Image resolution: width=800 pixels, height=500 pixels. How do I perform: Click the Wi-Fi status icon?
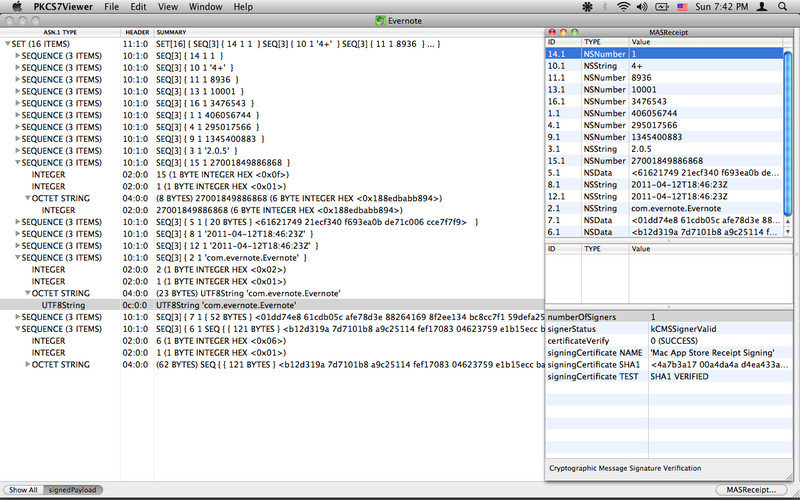(623, 7)
